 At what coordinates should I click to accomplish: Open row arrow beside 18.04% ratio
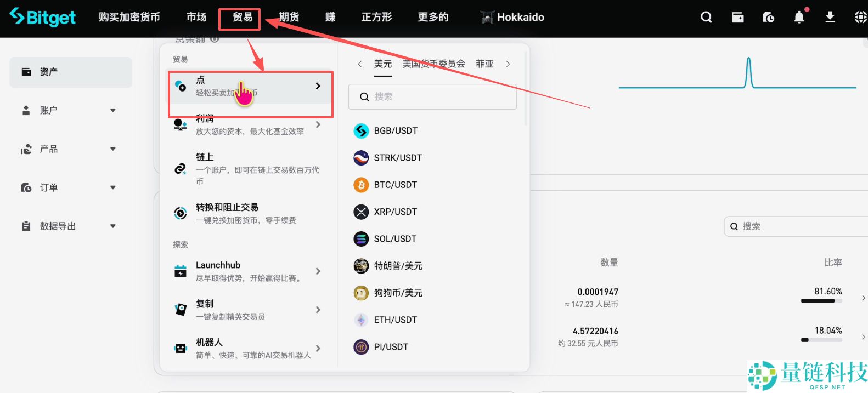coord(863,338)
